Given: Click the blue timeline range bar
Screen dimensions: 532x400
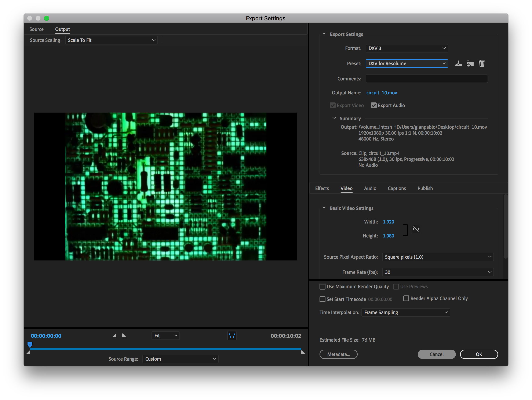Looking at the screenshot, I should coord(165,349).
